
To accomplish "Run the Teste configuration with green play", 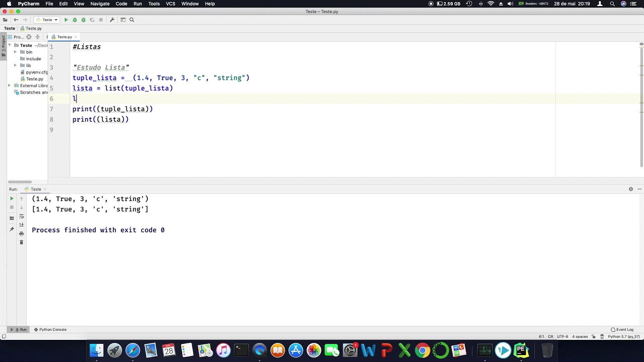I will coord(66,20).
